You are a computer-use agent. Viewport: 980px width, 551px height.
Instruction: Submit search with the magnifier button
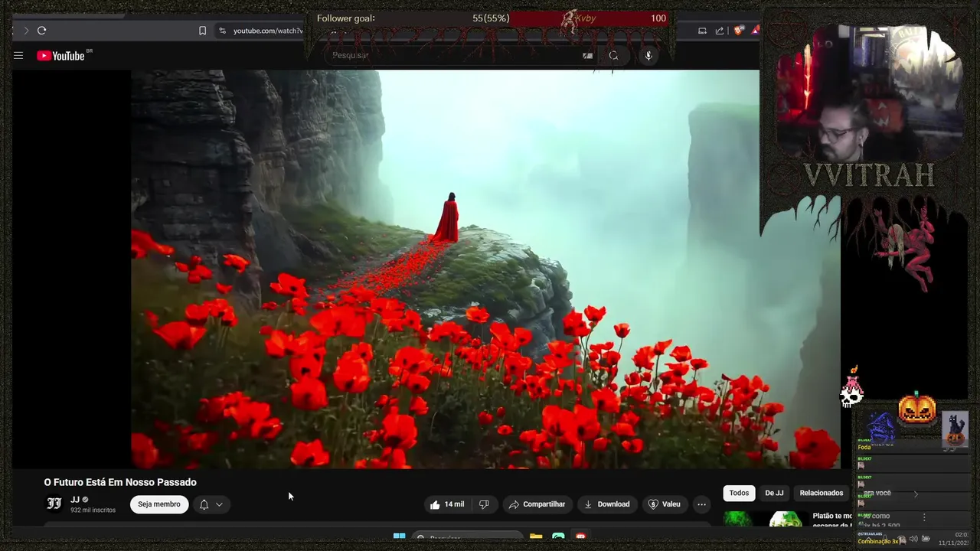(x=613, y=55)
